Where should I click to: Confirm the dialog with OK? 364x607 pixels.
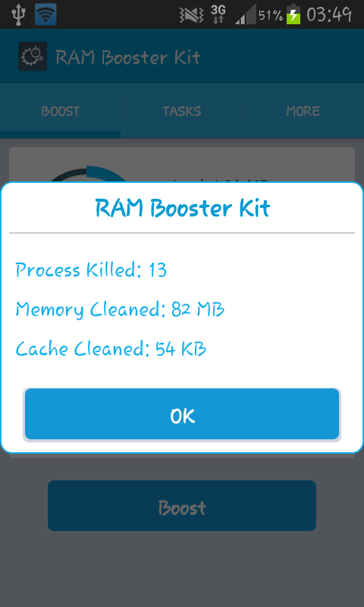182,414
